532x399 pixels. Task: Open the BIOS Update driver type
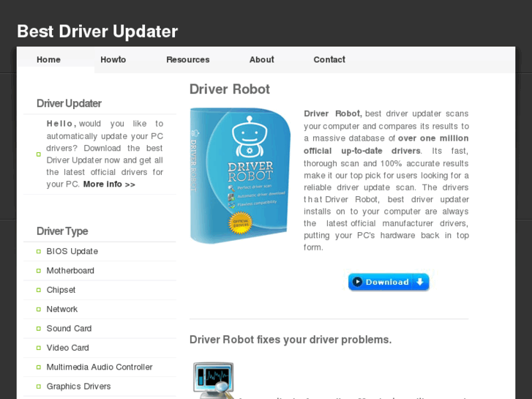point(72,251)
